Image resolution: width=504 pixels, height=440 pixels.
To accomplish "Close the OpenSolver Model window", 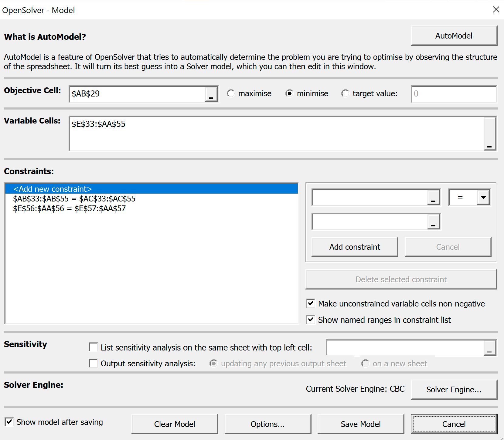I will click(496, 10).
